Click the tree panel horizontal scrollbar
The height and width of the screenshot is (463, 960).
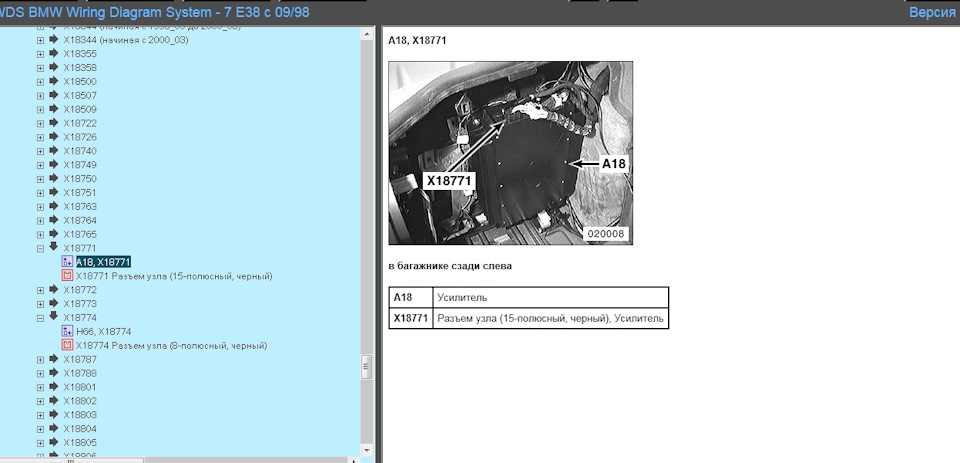point(72,460)
